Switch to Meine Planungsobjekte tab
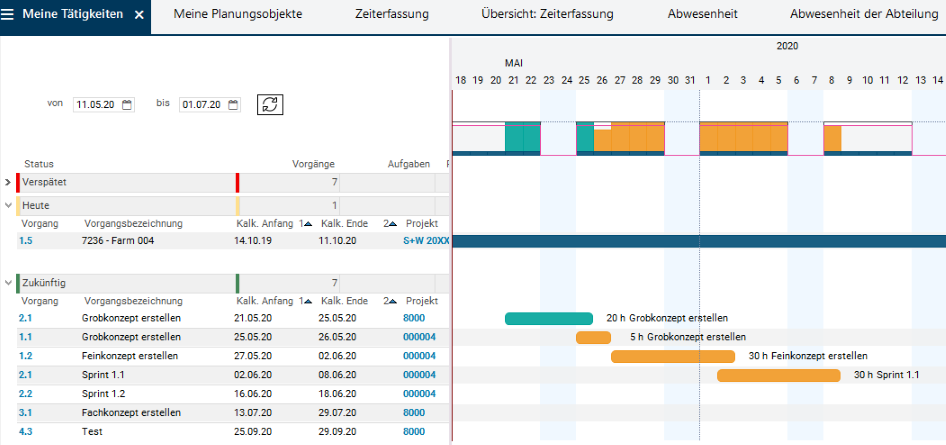Viewport: 946px width, 445px height. [238, 14]
